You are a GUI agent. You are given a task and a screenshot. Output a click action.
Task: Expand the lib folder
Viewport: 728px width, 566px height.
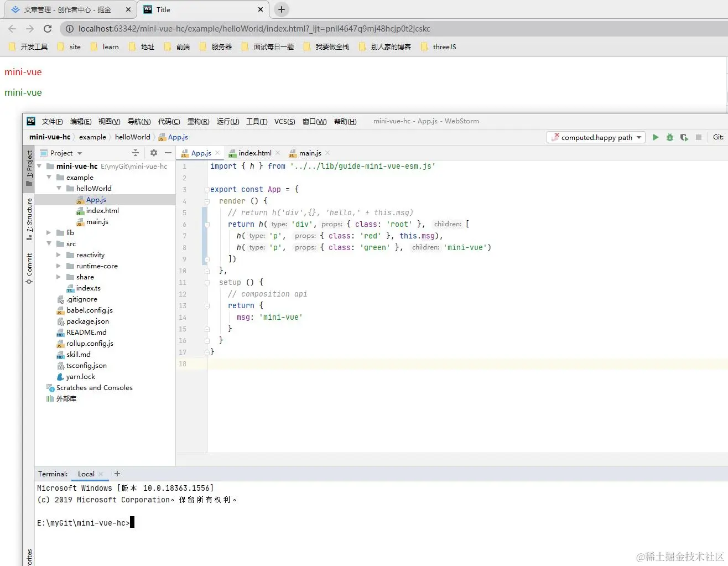[x=49, y=233]
